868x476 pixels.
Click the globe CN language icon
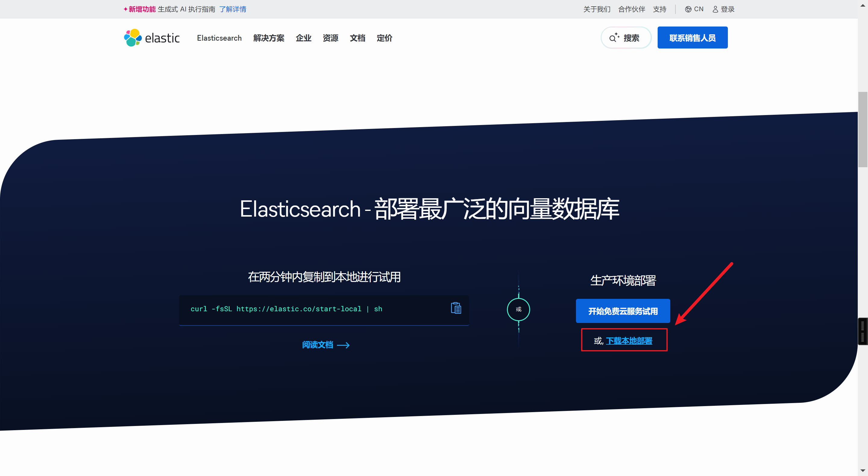[688, 9]
